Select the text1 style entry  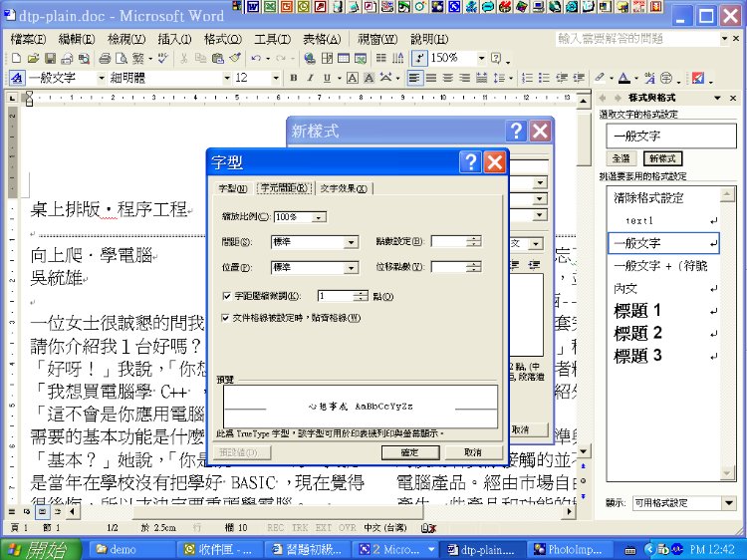coord(664,220)
